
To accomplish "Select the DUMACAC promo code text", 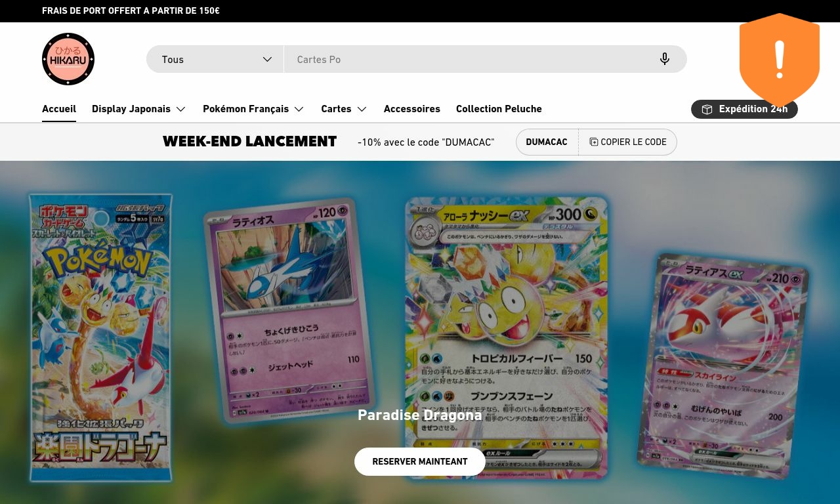I will coord(547,142).
